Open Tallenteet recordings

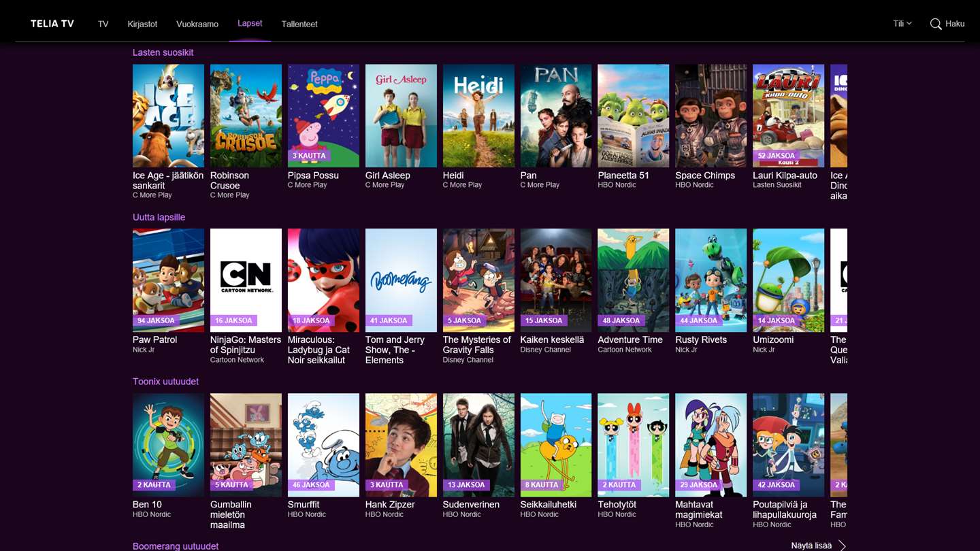coord(299,24)
